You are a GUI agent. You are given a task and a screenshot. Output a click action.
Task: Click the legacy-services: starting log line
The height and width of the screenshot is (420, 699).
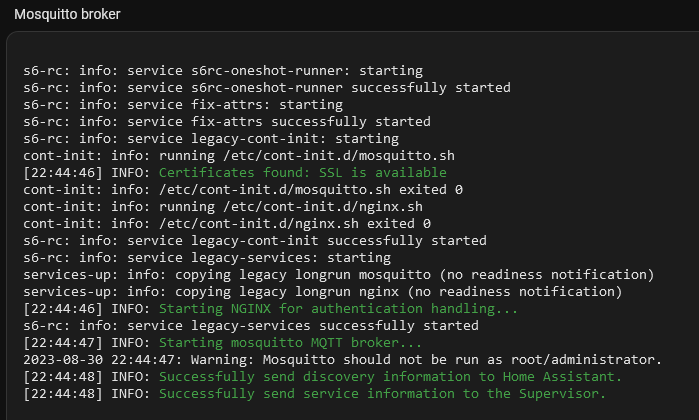[x=207, y=258]
